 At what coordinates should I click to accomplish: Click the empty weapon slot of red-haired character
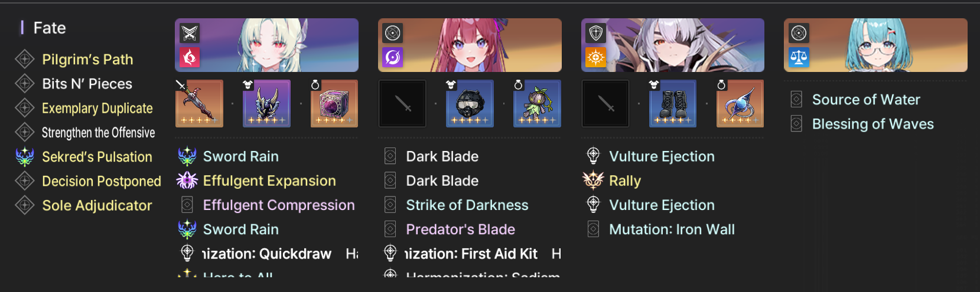tap(402, 104)
